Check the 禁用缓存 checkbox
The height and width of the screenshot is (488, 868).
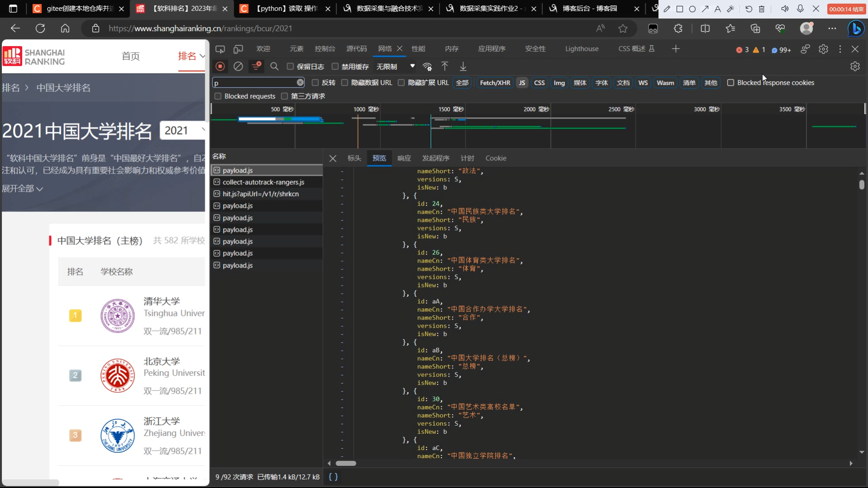pyautogui.click(x=335, y=66)
